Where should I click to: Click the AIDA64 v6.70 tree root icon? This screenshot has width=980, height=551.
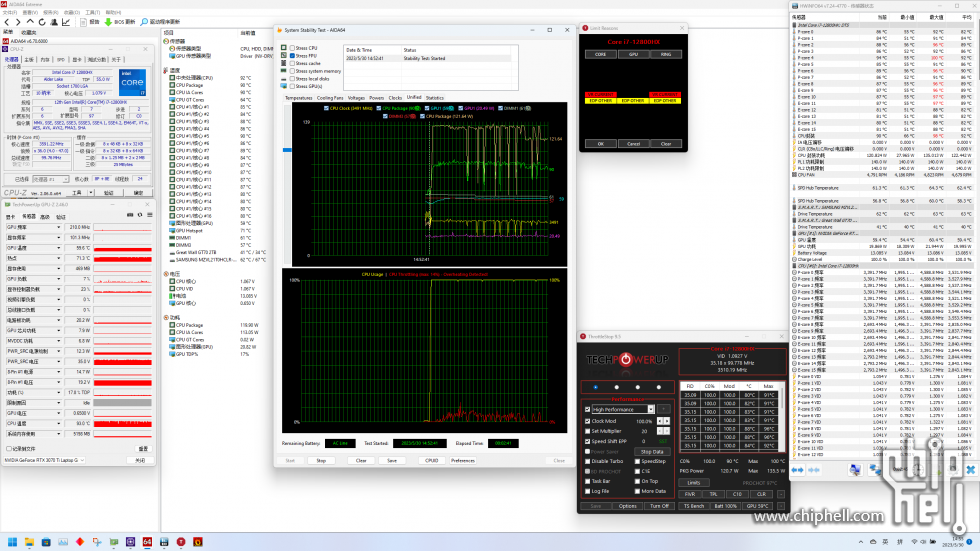coord(6,41)
